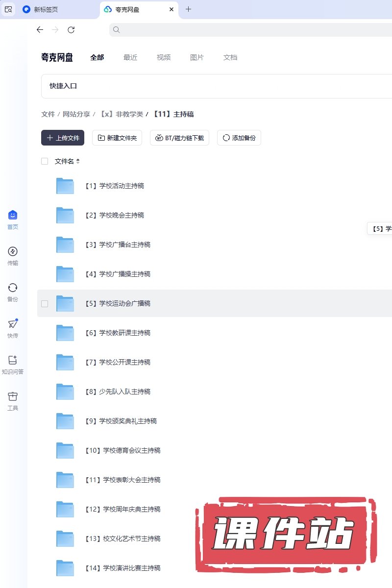Check the box for 【5】学校运动会广播稿
The width and height of the screenshot is (392, 588).
click(45, 304)
